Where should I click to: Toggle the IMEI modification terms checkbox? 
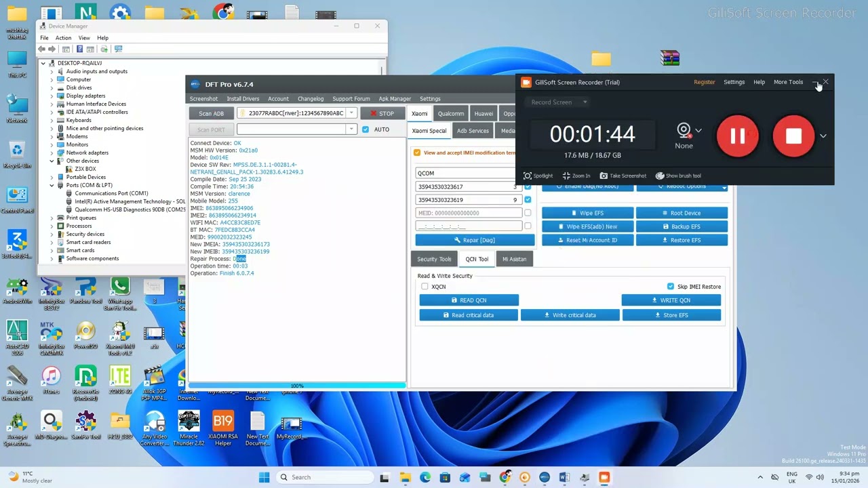pyautogui.click(x=417, y=152)
